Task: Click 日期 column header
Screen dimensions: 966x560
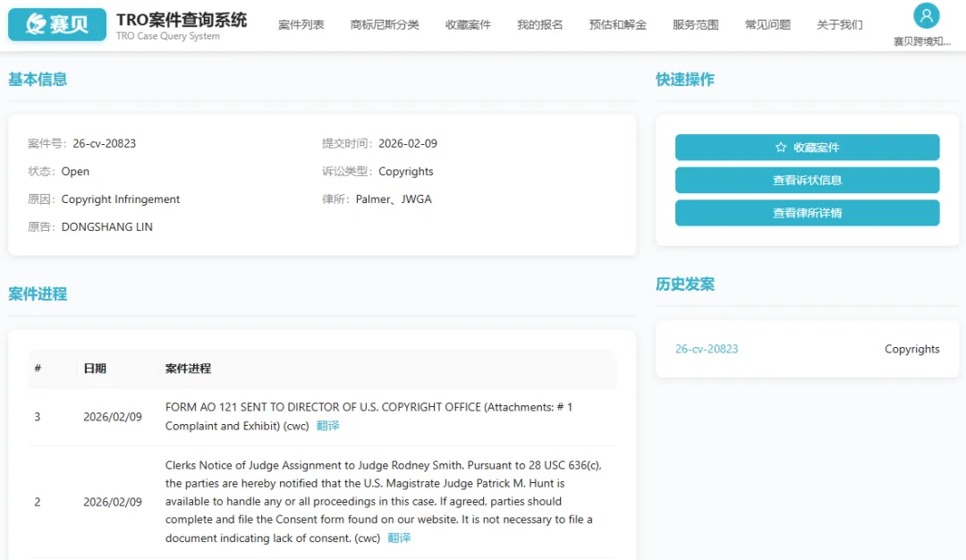Action: tap(95, 369)
